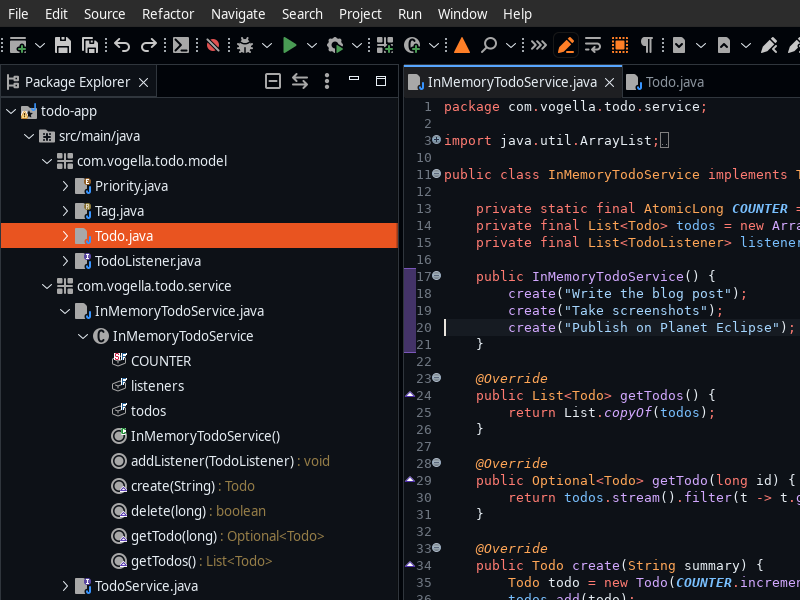Undo the last edit via toolbar arrow
The image size is (800, 600).
point(122,45)
